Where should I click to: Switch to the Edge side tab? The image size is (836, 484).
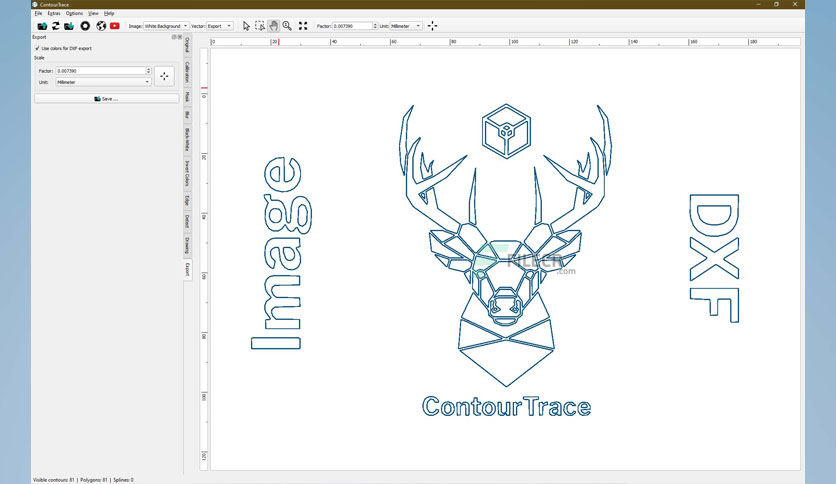point(187,200)
